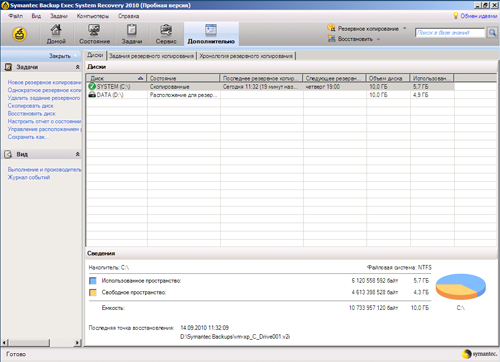
Task: Click Настроить отчет о состоянии link
Action: (x=44, y=121)
